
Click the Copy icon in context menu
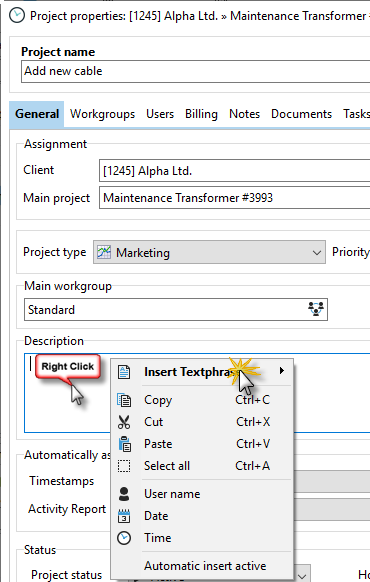pyautogui.click(x=124, y=400)
